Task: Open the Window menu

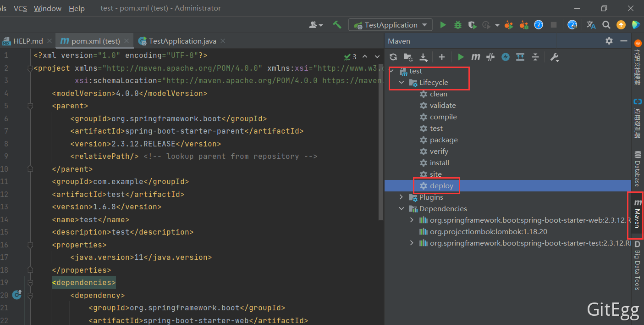Action: tap(48, 8)
